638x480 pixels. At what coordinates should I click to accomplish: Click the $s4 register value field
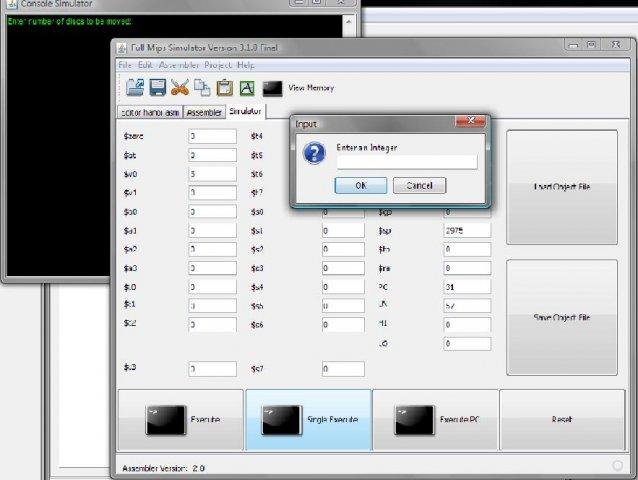coord(343,287)
